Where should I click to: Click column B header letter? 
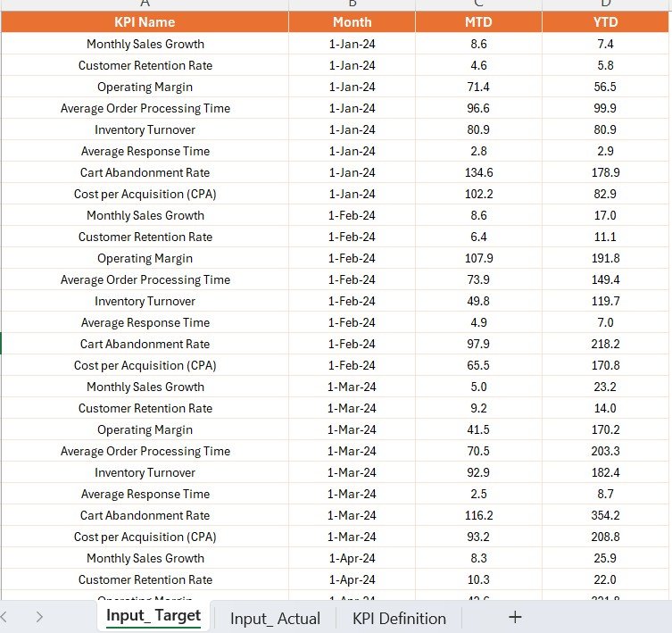coord(352,4)
